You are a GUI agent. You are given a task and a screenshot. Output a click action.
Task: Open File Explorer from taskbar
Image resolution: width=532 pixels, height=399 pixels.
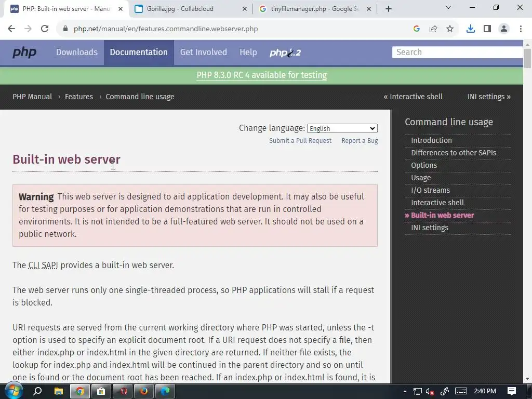tap(59, 391)
